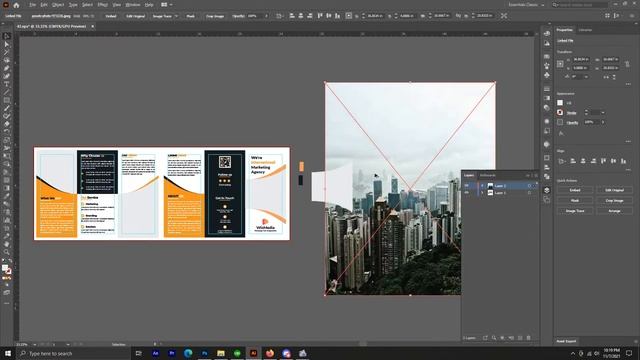Pick the Zoom tool in the toolbar

point(7,252)
